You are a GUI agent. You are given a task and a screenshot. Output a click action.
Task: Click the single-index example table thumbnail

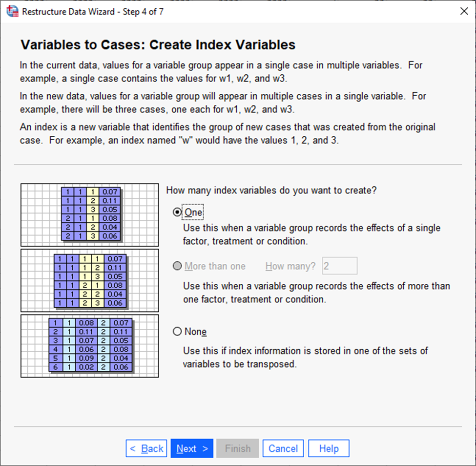89,215
